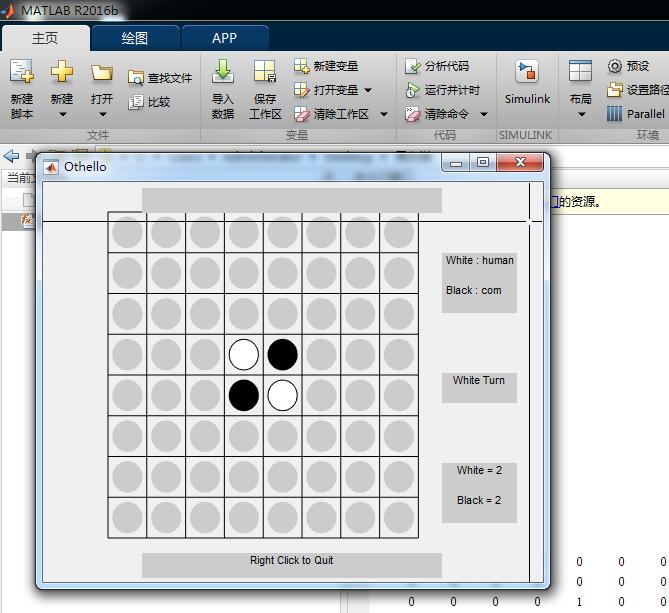Click the New Variable (新建变量) icon
Viewport: 669px width, 613px height.
point(301,66)
